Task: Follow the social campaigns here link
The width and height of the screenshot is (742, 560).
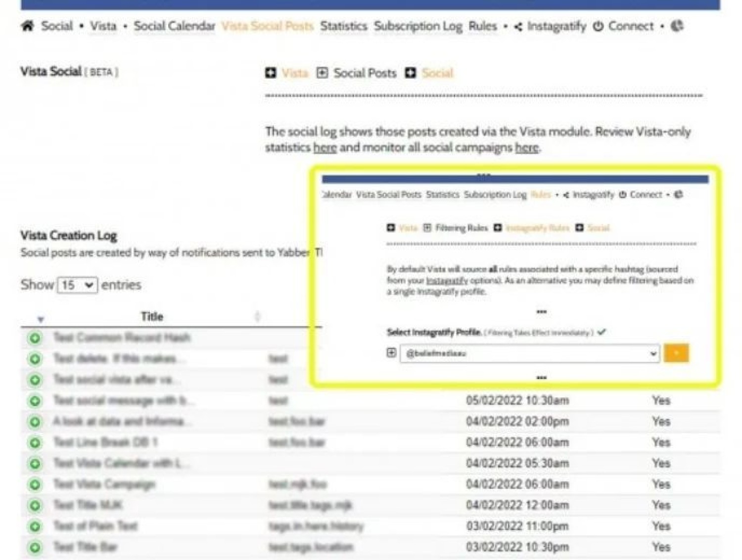Action: [526, 148]
